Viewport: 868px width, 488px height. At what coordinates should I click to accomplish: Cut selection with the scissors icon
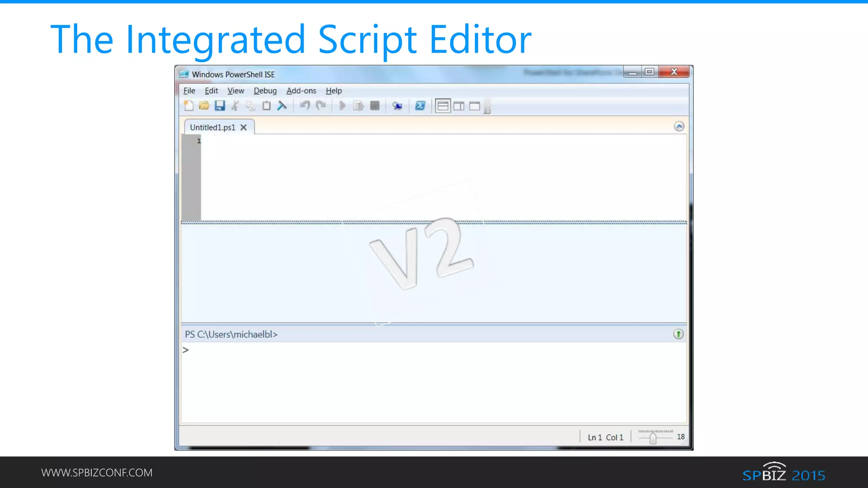(235, 106)
